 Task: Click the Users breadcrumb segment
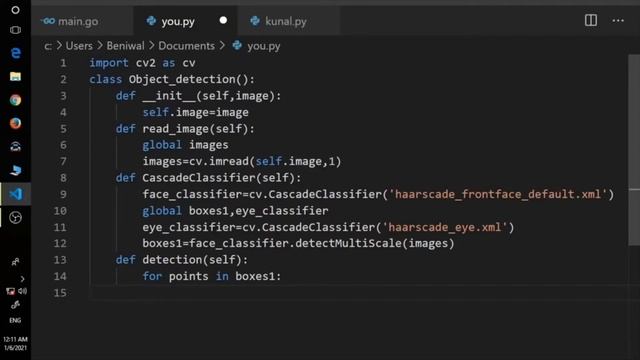[79, 46]
